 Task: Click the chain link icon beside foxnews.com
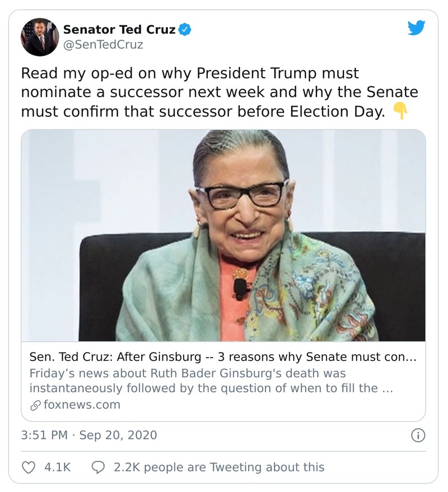35,405
